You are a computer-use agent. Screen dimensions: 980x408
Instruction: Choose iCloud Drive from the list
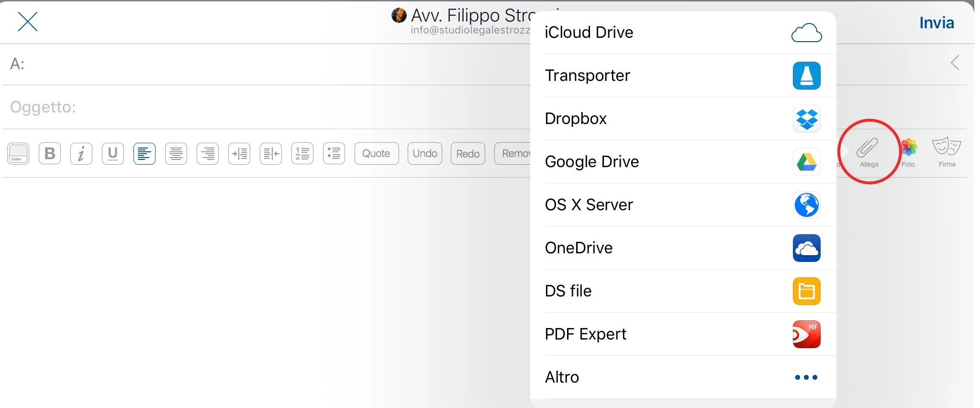point(683,33)
